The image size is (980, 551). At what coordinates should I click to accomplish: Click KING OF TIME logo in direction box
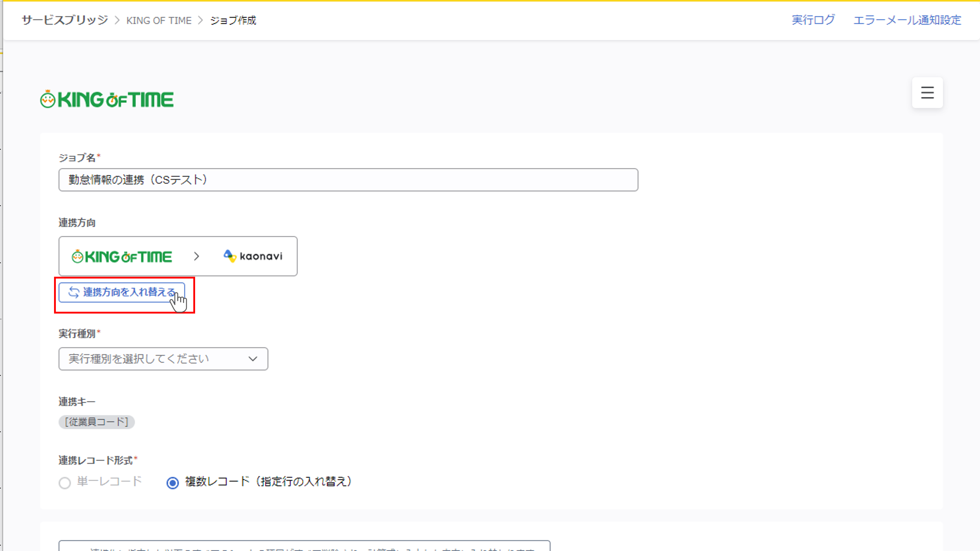tap(122, 256)
